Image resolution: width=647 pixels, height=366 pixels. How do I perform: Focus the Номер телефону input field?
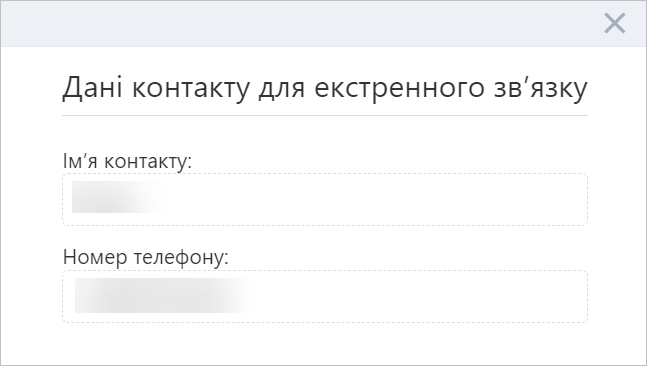pos(325,296)
